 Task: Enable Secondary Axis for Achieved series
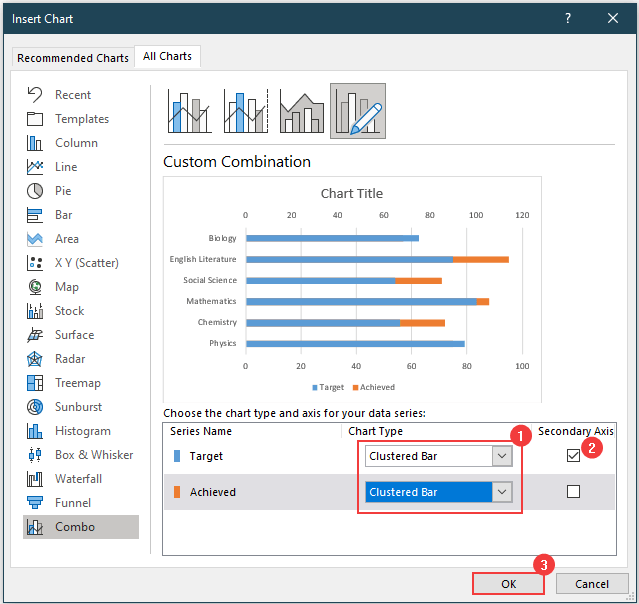tap(573, 492)
